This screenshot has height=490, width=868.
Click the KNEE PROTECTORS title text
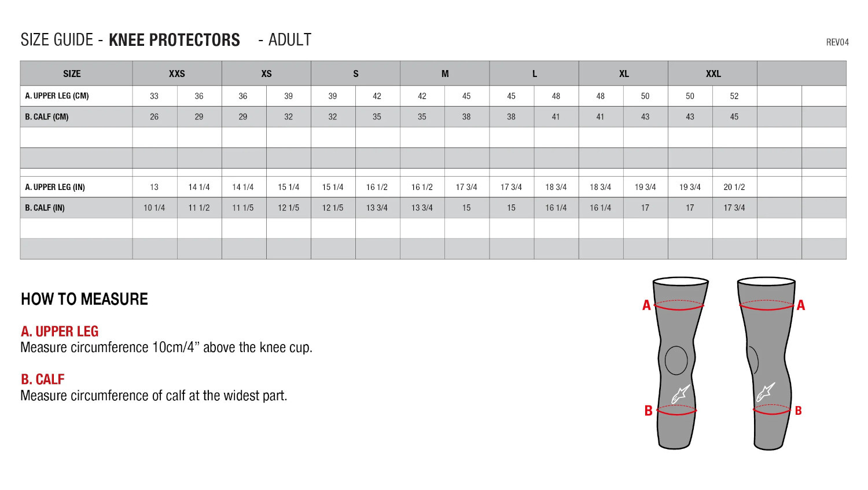pos(174,40)
